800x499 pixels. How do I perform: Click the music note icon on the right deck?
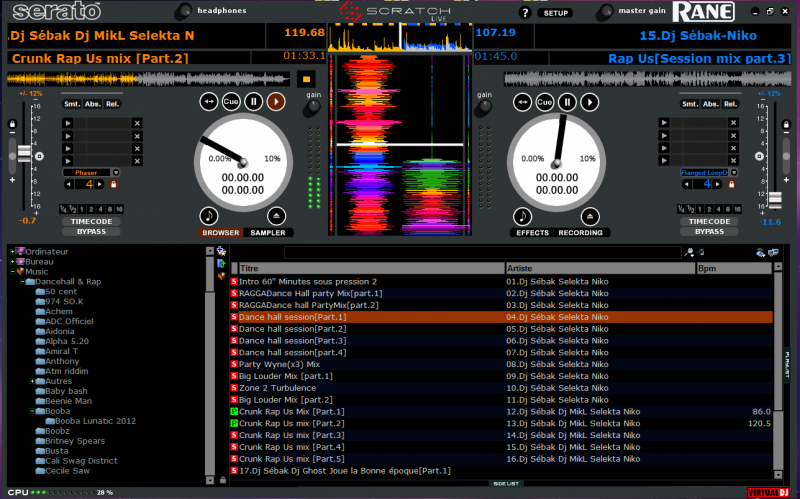[x=522, y=215]
